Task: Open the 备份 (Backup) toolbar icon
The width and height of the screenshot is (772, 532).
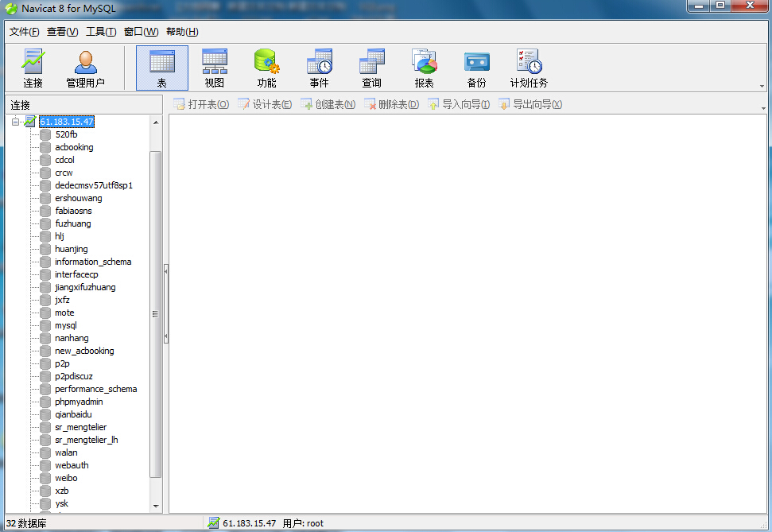Action: coord(476,68)
